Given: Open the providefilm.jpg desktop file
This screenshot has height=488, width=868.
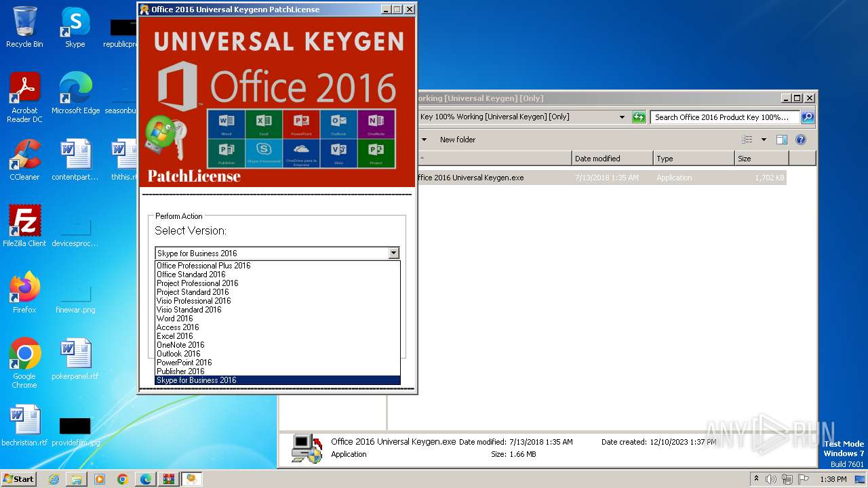Looking at the screenshot, I should point(75,430).
